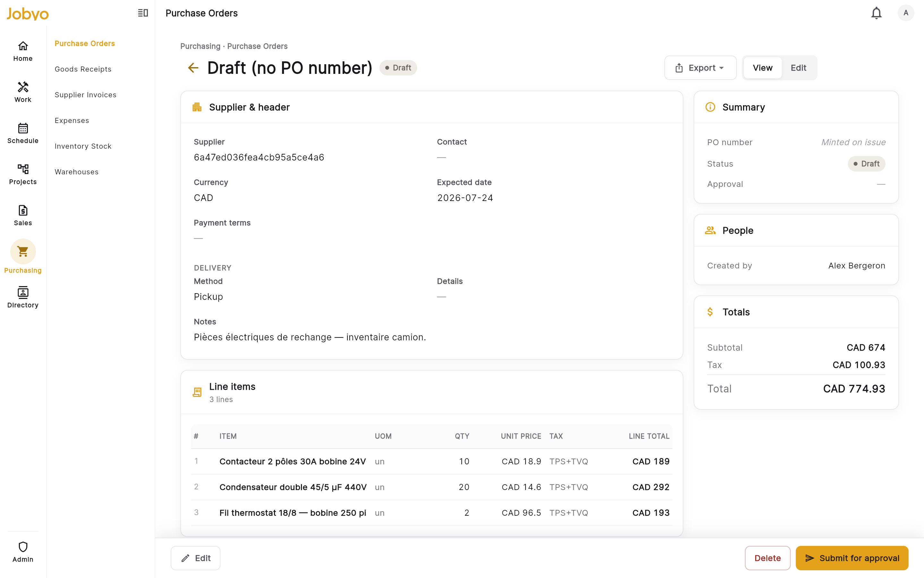The height and width of the screenshot is (578, 924).
Task: Go back using the arrow icon
Action: pyautogui.click(x=193, y=68)
